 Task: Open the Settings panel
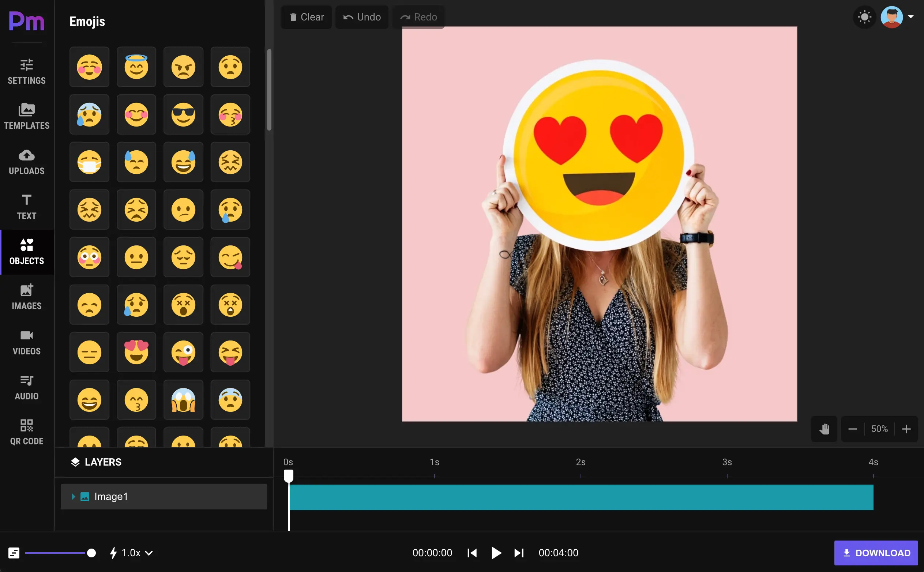(x=26, y=70)
